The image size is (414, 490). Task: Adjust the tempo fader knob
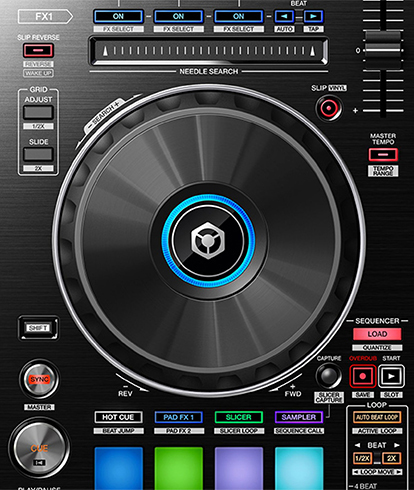pos(382,49)
